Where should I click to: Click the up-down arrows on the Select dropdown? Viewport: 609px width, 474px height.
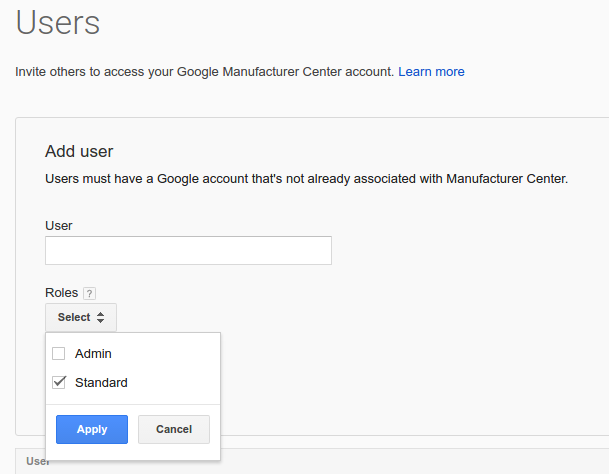click(x=100, y=317)
